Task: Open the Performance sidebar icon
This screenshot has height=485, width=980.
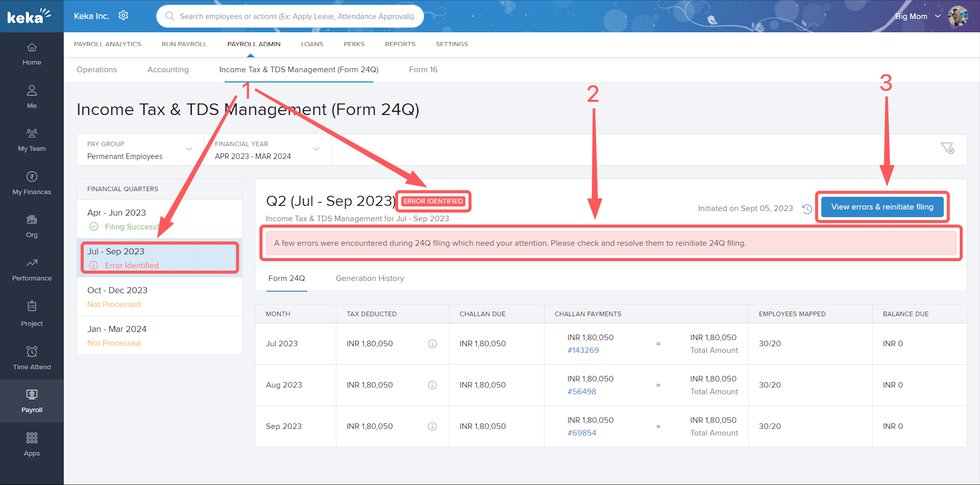Action: click(32, 263)
